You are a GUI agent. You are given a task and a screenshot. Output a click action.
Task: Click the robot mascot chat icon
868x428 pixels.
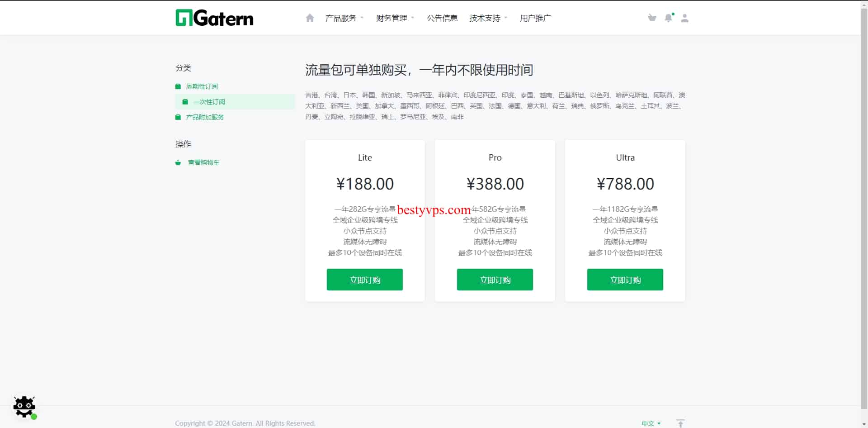(x=24, y=407)
